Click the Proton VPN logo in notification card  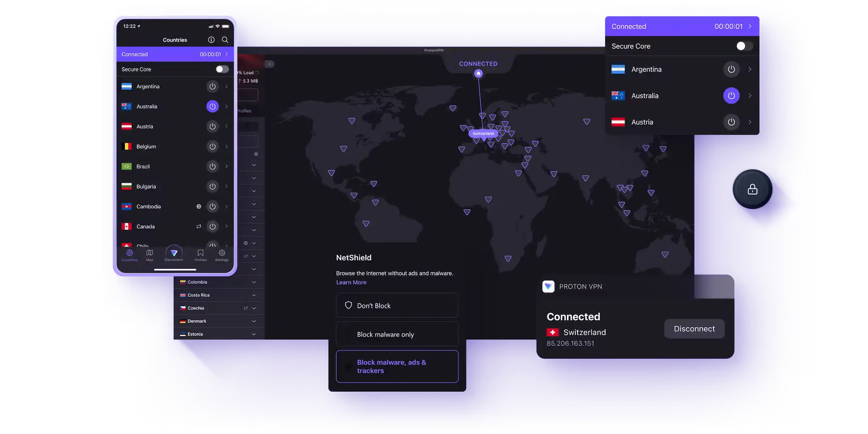548,287
